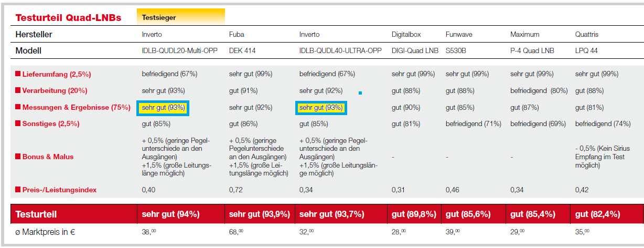Click model 'IDLB-QUDL40-ULTRA-OPP'
This screenshot has height=248, width=644.
340,51
